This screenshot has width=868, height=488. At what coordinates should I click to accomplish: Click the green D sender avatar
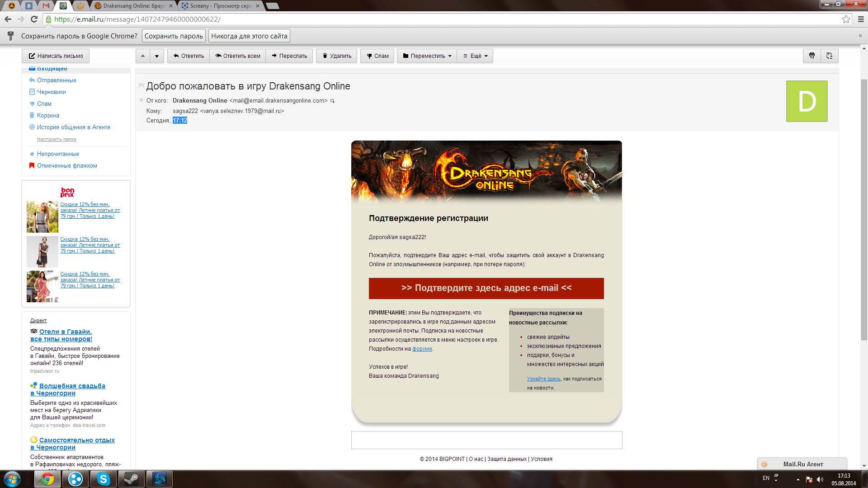(807, 101)
